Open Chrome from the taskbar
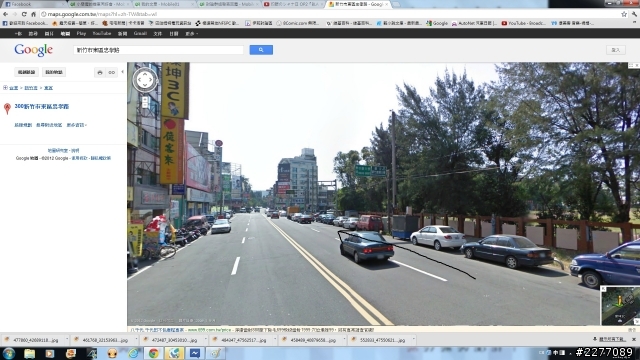 [153, 353]
